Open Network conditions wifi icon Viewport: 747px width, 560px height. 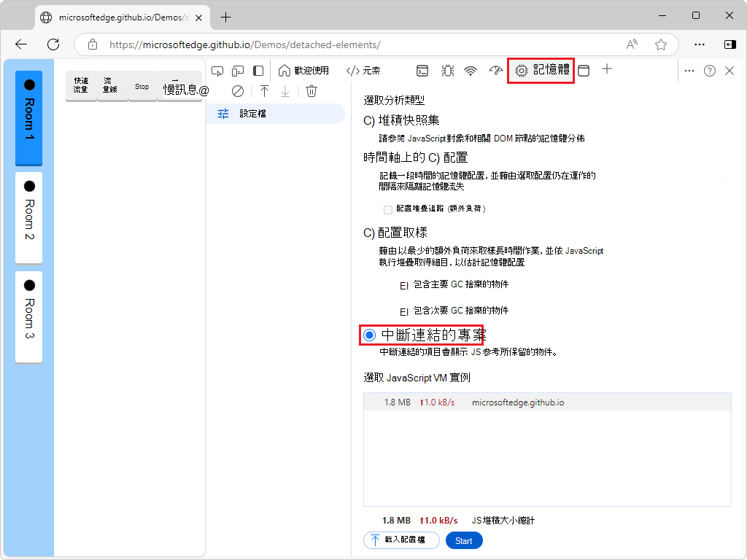pyautogui.click(x=471, y=71)
